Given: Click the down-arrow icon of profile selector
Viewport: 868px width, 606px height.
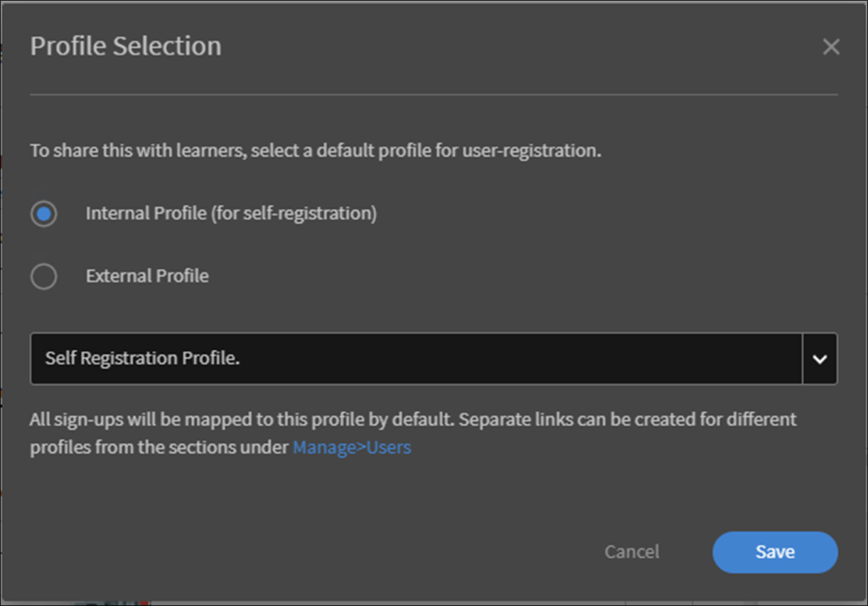Looking at the screenshot, I should 820,359.
